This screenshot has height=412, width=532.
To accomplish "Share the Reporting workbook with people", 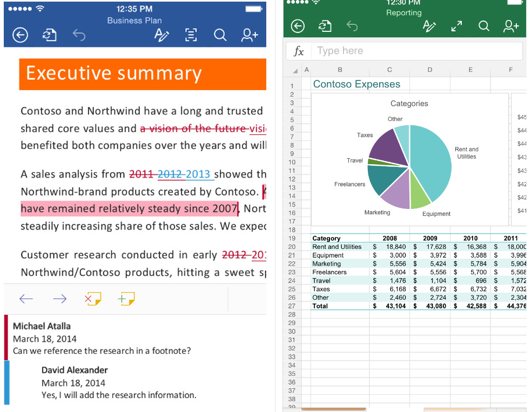I will pos(511,26).
